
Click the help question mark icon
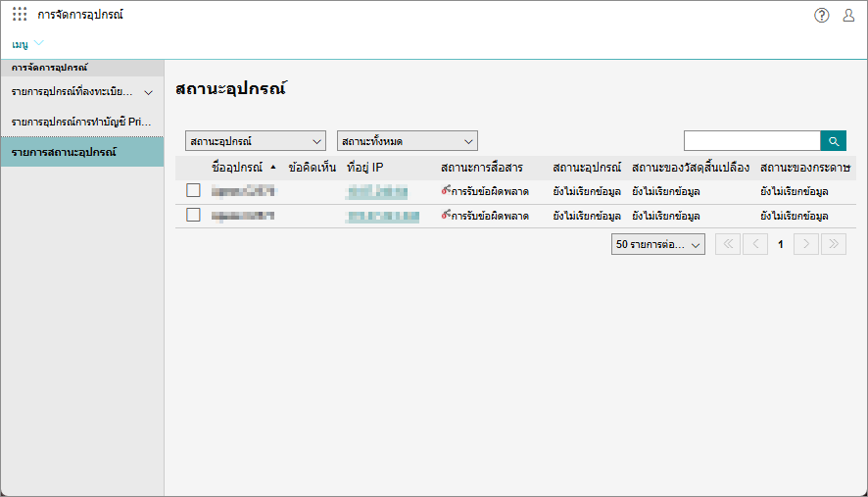pyautogui.click(x=821, y=15)
